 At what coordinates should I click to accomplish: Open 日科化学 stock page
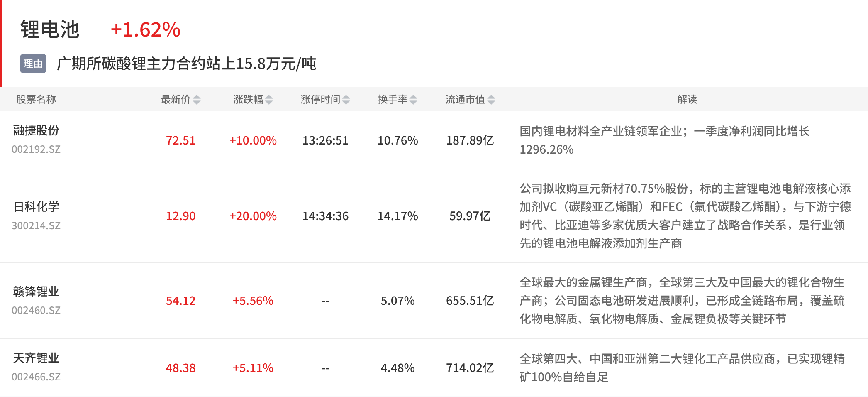coord(36,207)
